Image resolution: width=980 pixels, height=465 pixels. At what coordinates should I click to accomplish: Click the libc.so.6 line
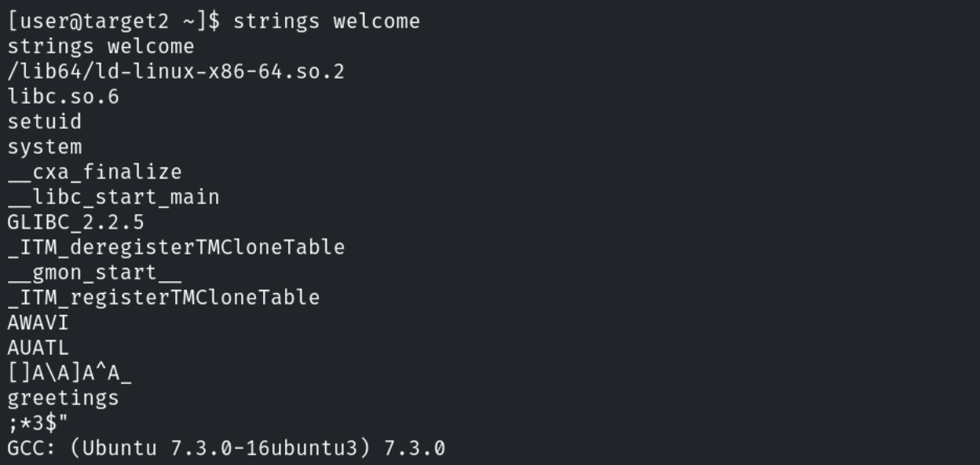click(64, 97)
